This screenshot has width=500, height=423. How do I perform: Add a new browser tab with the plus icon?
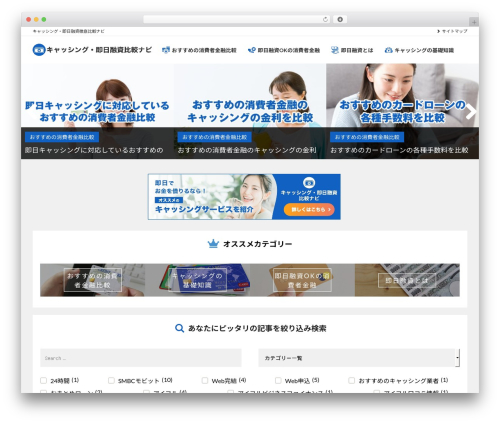click(x=474, y=22)
